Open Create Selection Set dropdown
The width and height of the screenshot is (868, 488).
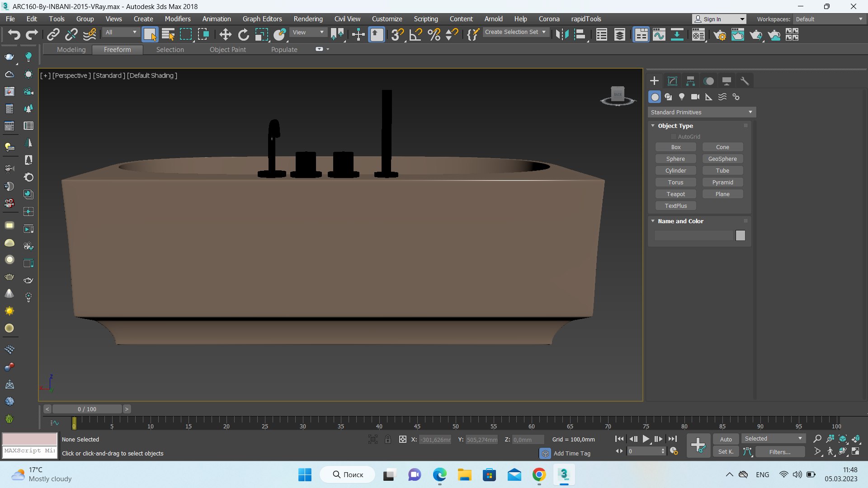click(x=515, y=32)
